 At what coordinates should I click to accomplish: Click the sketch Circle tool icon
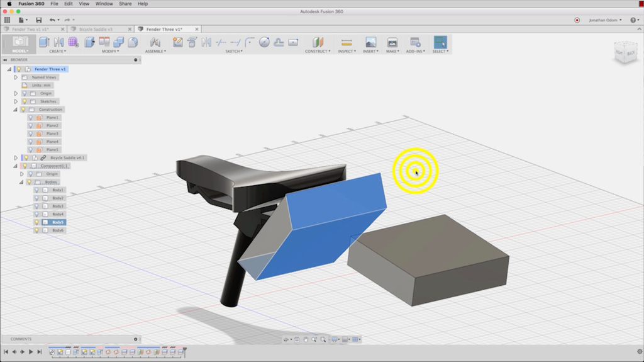[264, 42]
